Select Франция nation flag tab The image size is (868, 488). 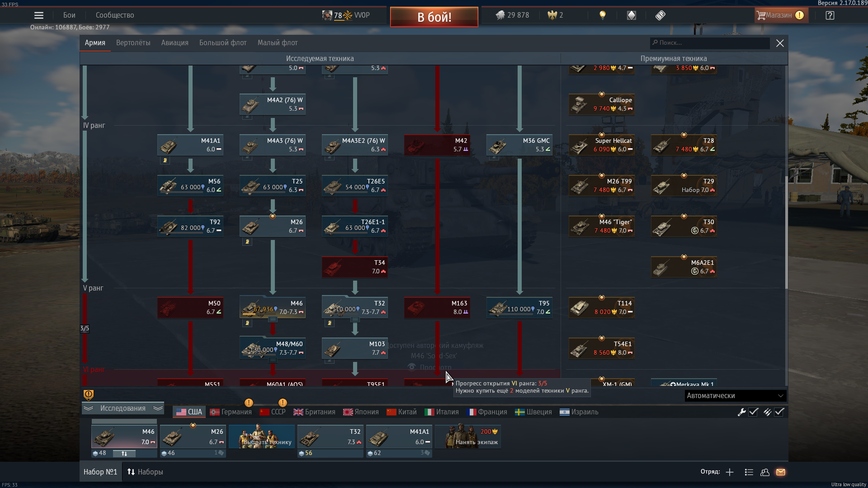pos(487,412)
